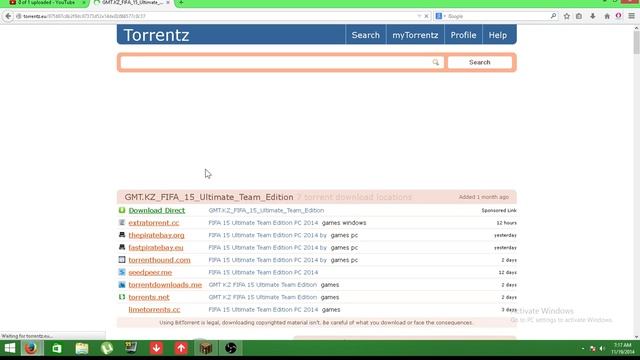Click the extratorrent.cc favicon
The image size is (640, 360).
[x=122, y=222]
